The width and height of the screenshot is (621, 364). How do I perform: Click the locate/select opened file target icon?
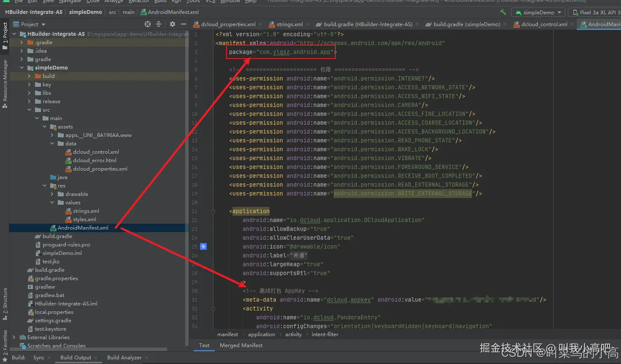click(x=147, y=24)
